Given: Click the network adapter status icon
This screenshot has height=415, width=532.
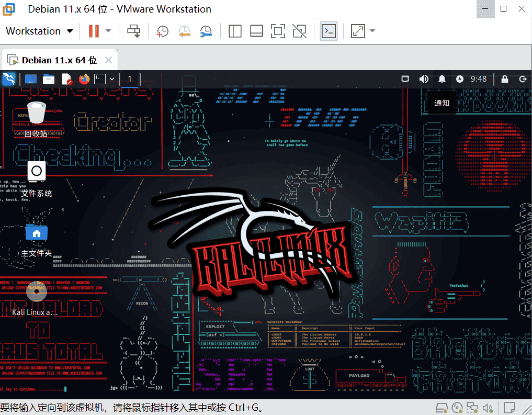Looking at the screenshot, I should (472, 408).
